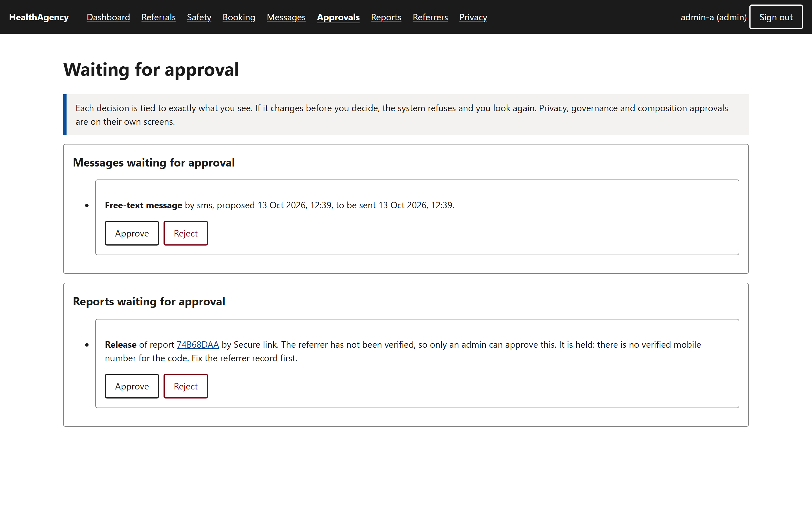Image resolution: width=812 pixels, height=508 pixels.
Task: Approve the free-text SMS message
Action: (132, 233)
